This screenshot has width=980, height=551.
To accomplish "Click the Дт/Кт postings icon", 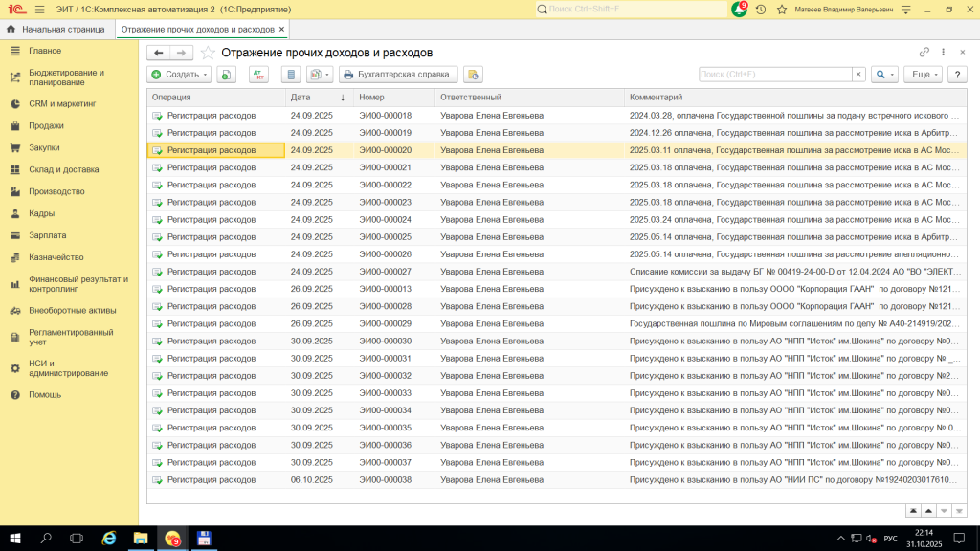I will [x=258, y=74].
